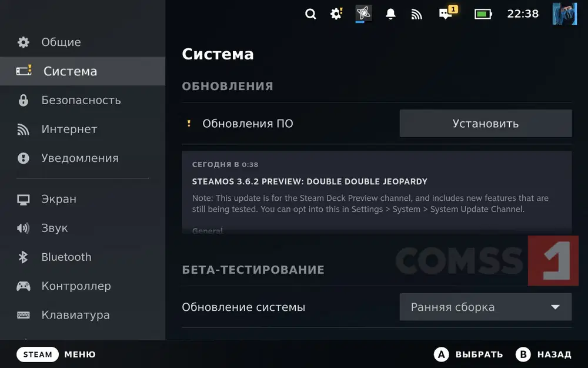Click the СЕГОДНЯ В 0:38 timestamp

(x=225, y=164)
